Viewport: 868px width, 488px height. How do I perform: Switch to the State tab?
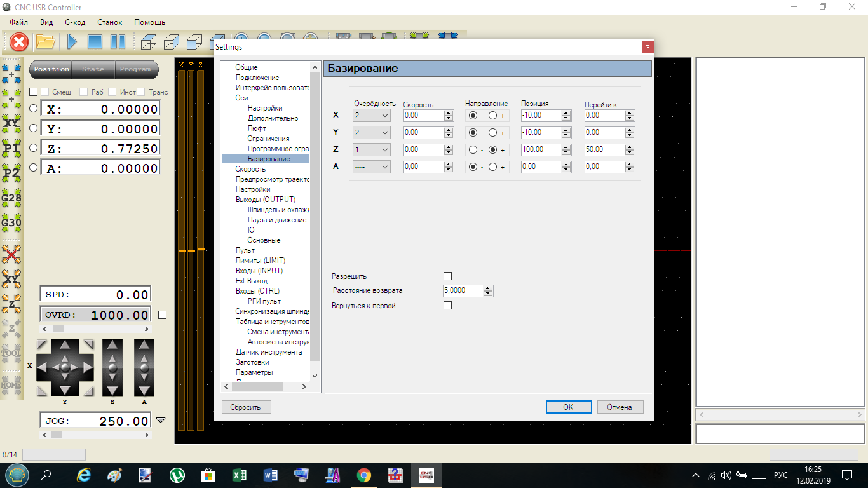[x=93, y=69]
